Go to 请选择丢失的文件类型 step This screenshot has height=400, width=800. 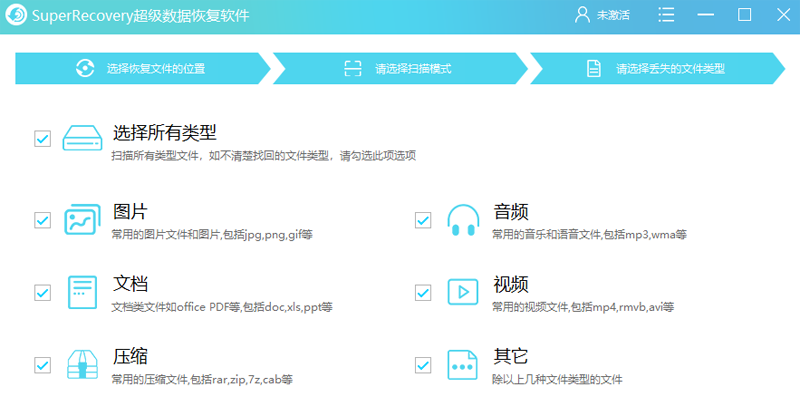tap(658, 68)
